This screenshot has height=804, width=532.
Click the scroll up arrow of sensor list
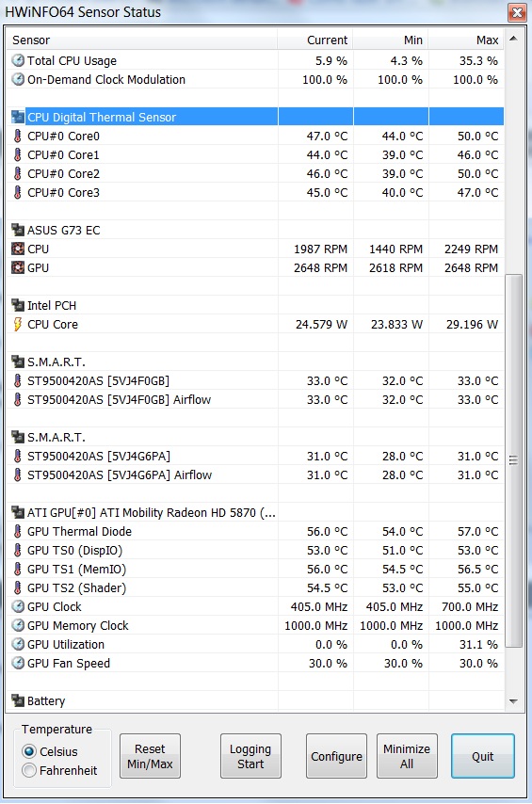pyautogui.click(x=513, y=39)
